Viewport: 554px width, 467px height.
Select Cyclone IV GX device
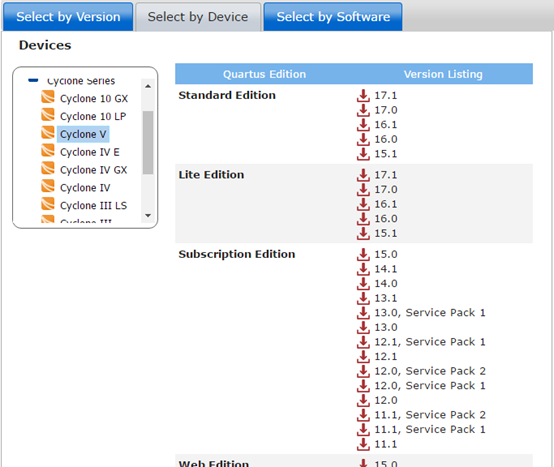[x=94, y=170]
